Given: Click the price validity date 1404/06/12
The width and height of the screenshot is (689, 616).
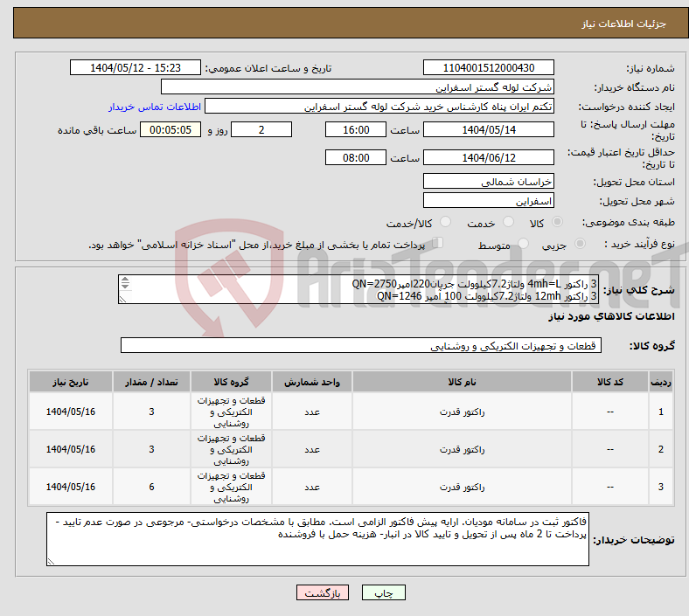Looking at the screenshot, I should coord(488,157).
